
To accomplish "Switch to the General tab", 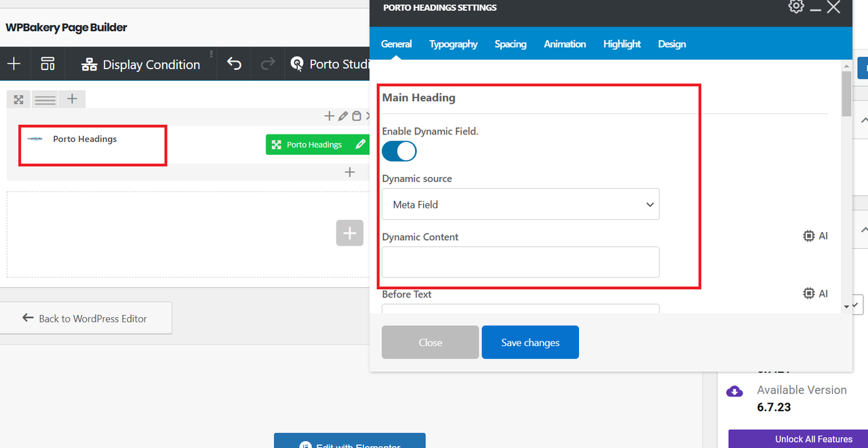I will click(397, 44).
